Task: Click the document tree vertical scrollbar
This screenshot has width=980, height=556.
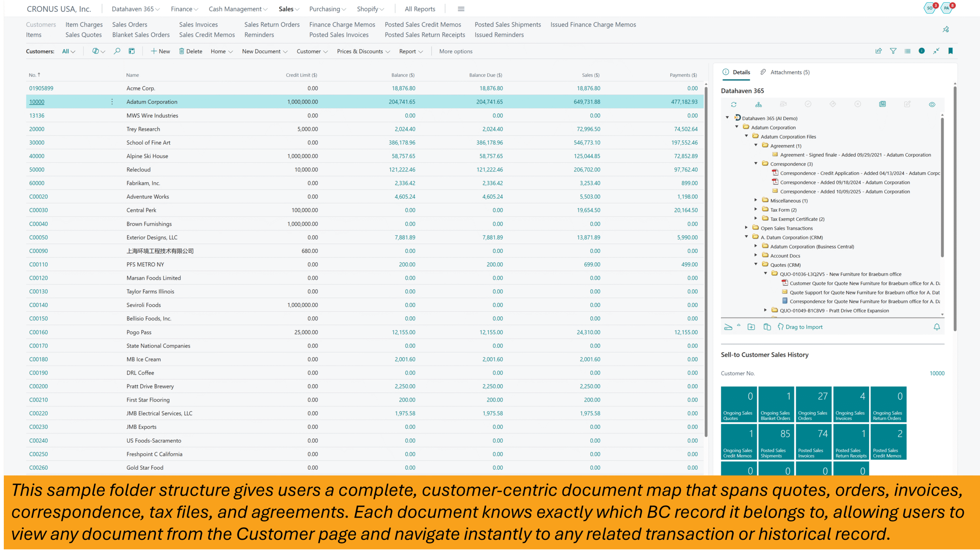Action: (942, 188)
